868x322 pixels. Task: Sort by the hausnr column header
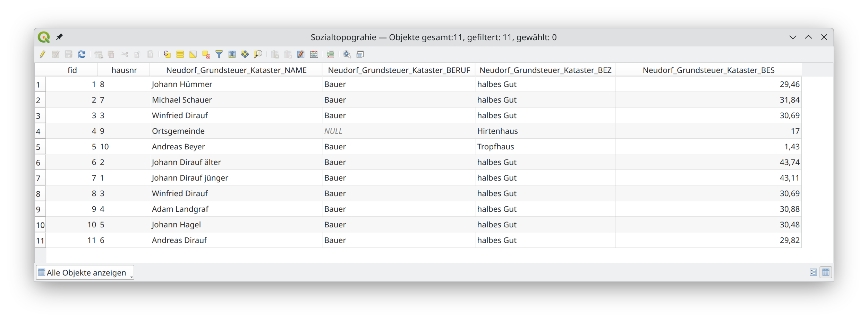click(x=124, y=70)
